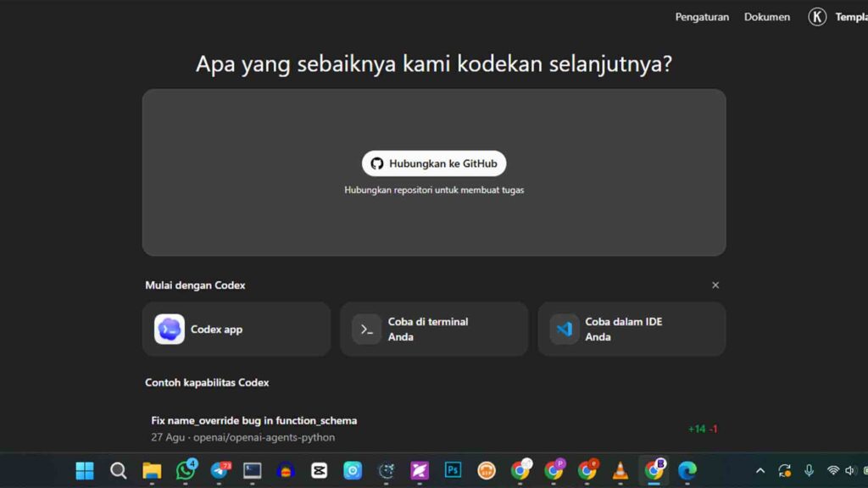This screenshot has height=488, width=868.
Task: Select the Coba di terminal Anda card
Action: 434,329
